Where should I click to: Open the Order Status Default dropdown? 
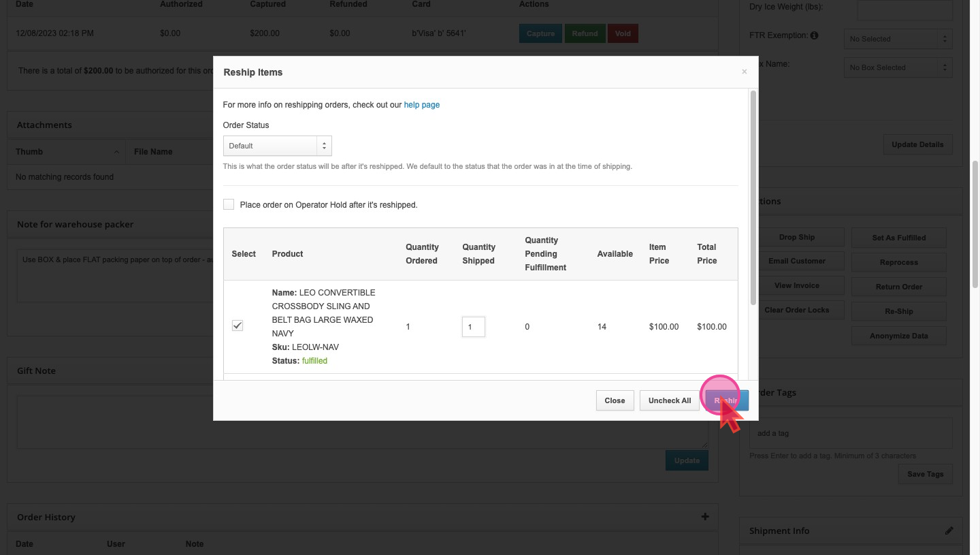[278, 146]
